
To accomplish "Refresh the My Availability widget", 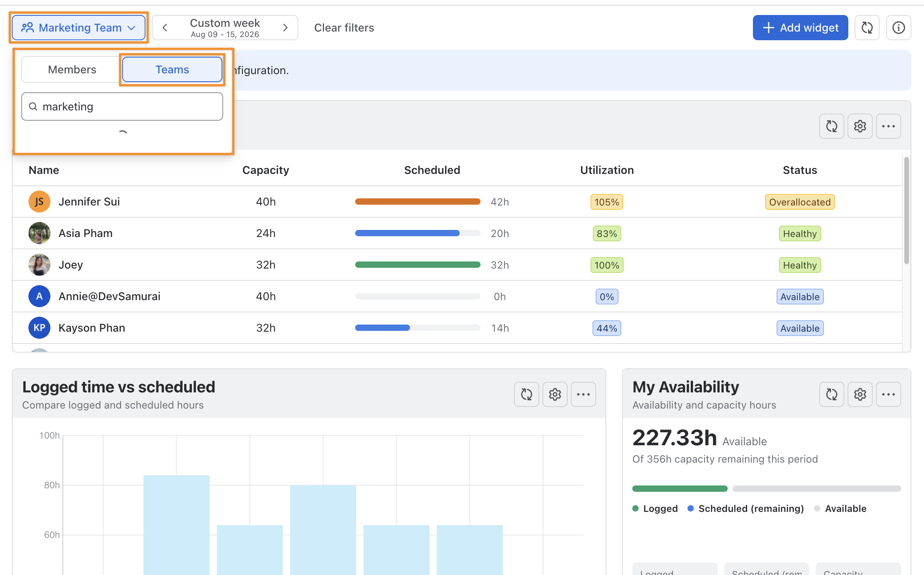I will click(x=831, y=394).
